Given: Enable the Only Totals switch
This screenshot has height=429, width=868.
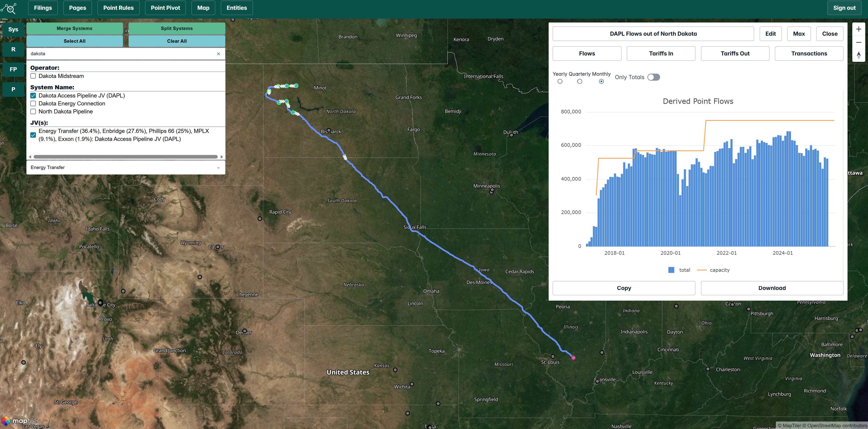Looking at the screenshot, I should [x=653, y=77].
